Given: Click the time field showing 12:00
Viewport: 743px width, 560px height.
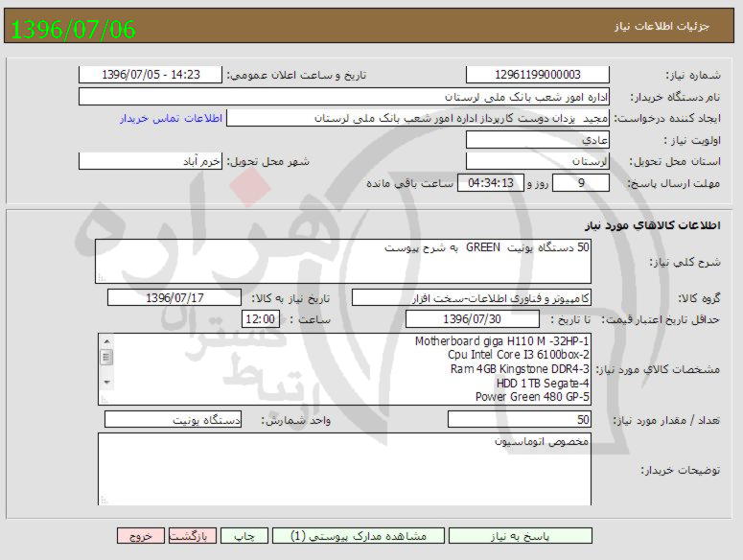Looking at the screenshot, I should click(260, 319).
